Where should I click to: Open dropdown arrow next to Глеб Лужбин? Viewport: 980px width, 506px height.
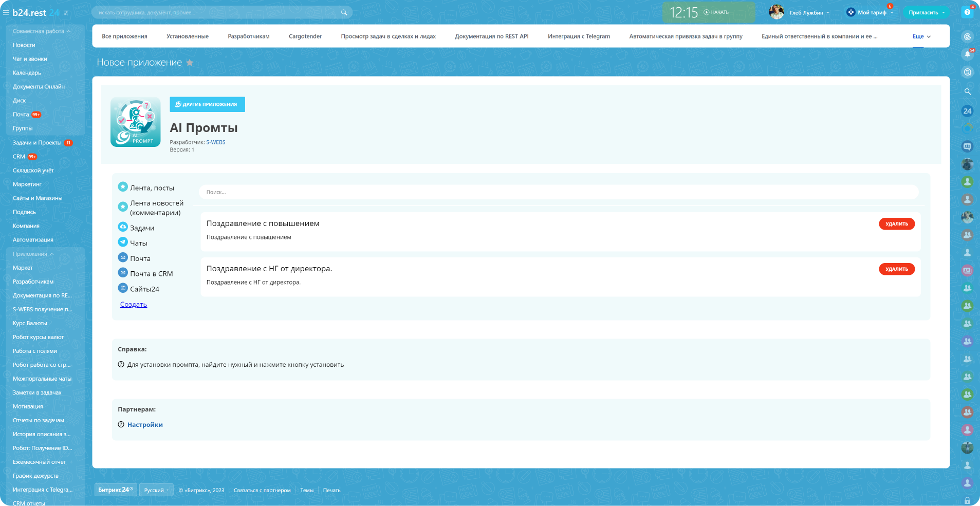[x=828, y=13]
